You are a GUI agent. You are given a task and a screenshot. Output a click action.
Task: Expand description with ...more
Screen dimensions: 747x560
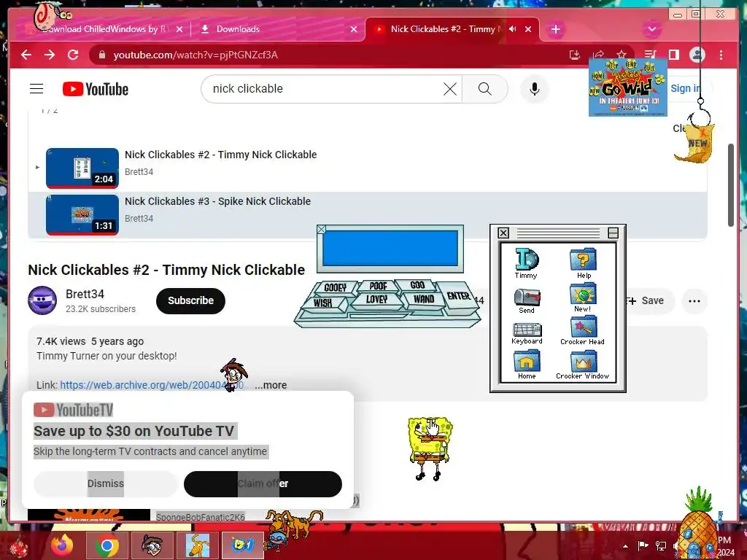271,385
